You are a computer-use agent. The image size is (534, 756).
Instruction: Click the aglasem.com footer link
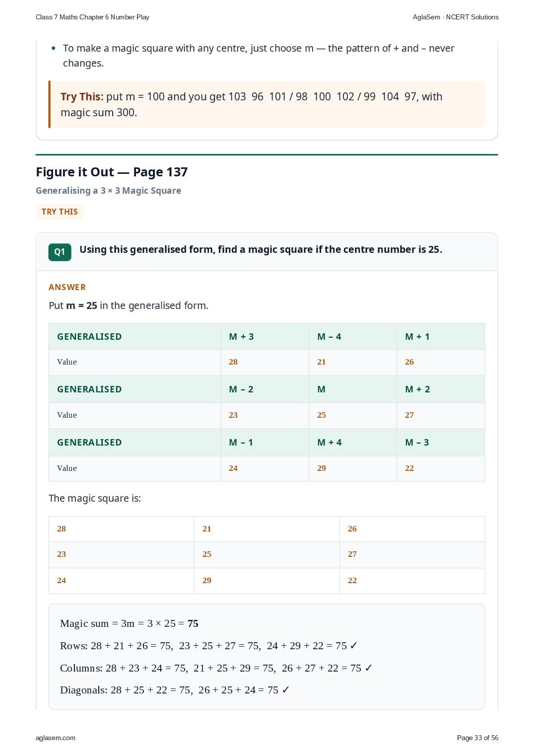56,738
